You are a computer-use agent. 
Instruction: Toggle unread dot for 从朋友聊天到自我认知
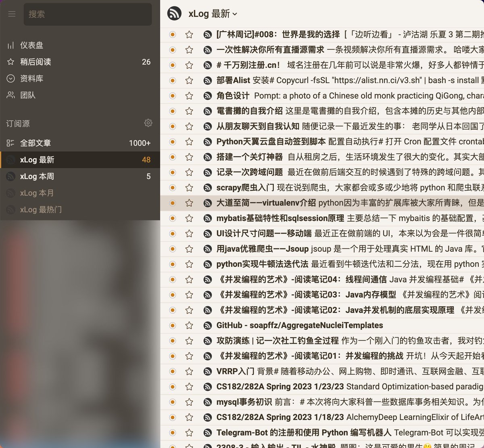coord(173,127)
